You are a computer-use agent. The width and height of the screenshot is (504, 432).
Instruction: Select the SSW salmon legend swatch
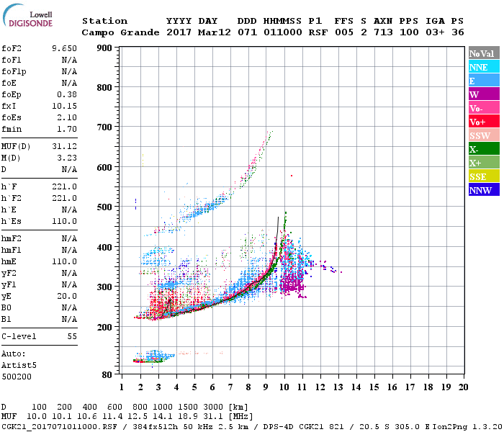point(484,135)
